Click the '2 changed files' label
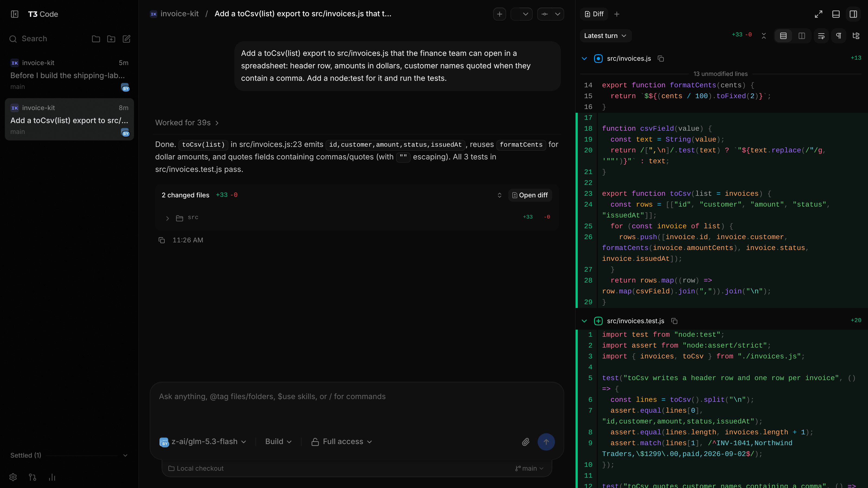This screenshot has width=868, height=488. click(x=185, y=195)
